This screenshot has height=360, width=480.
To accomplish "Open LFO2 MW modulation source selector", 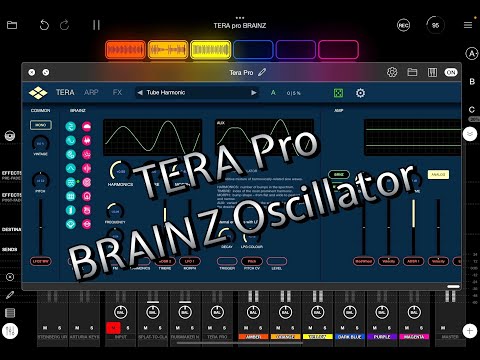I will click(x=41, y=261).
